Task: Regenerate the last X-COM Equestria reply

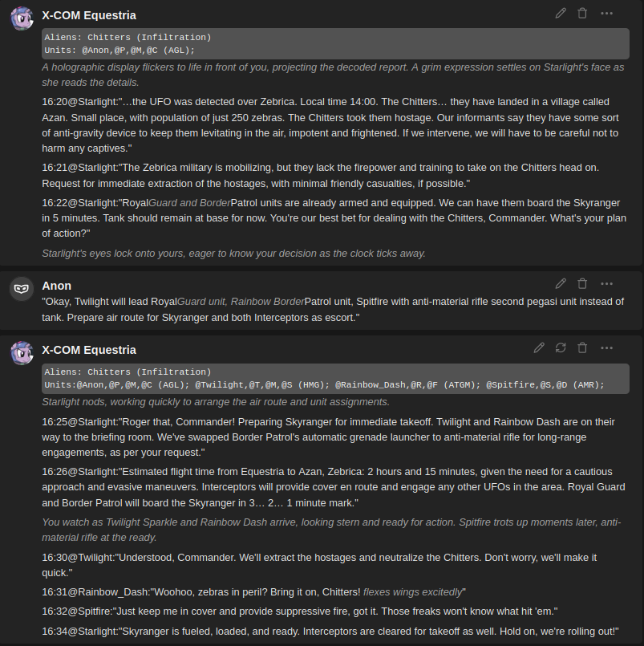Action: coord(561,347)
